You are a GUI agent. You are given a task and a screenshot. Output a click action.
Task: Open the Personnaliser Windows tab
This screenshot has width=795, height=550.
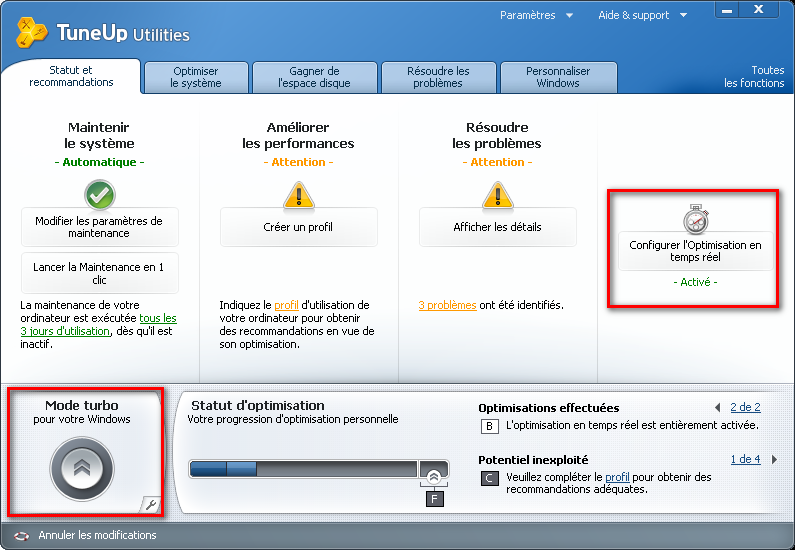pyautogui.click(x=558, y=77)
